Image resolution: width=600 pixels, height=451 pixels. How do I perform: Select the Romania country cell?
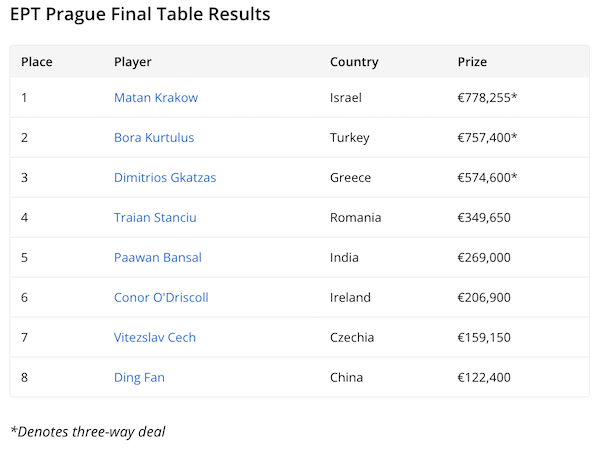tap(355, 218)
